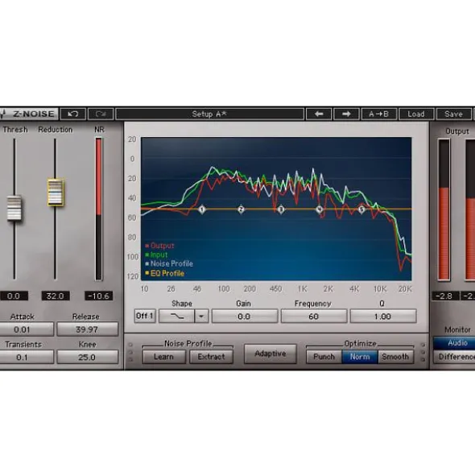Click the NR readout -10.6
This screenshot has height=476, width=475.
point(99,296)
